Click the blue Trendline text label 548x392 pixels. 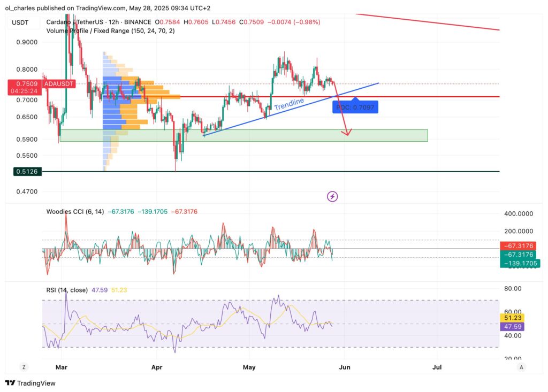(289, 104)
